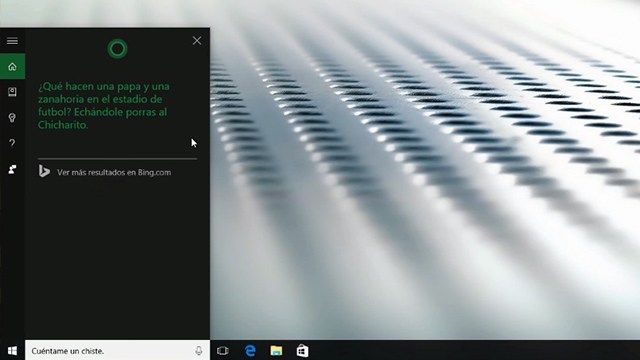Open the Cortana hamburger menu
640x360 pixels.
(12, 41)
